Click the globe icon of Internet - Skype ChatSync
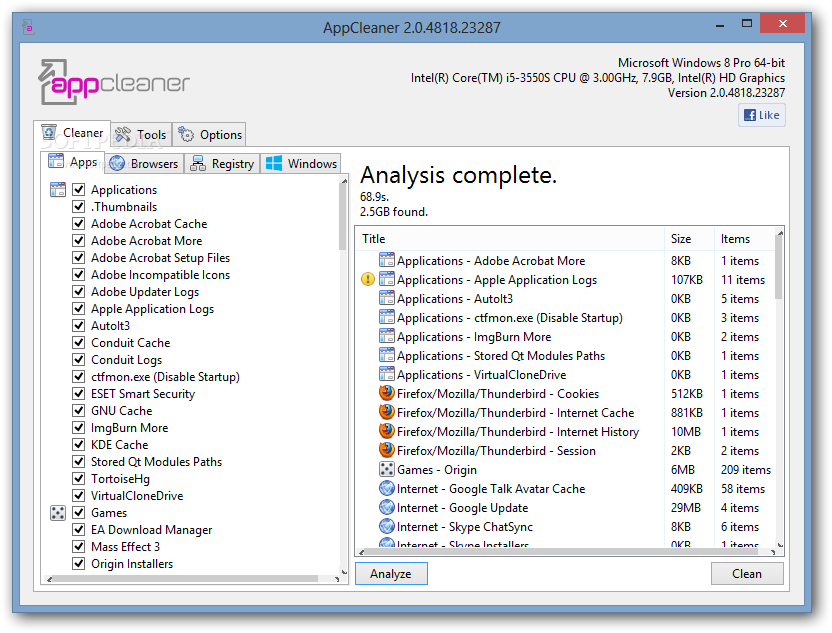 point(387,526)
